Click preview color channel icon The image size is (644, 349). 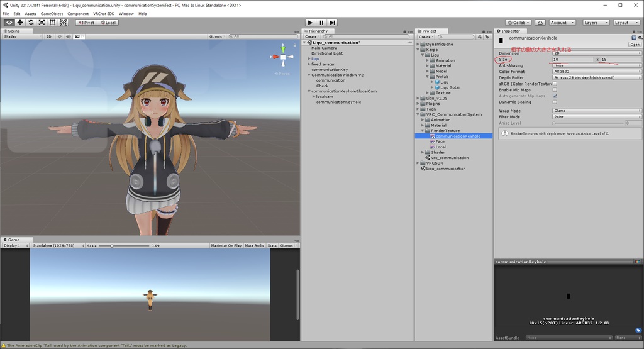(638, 262)
